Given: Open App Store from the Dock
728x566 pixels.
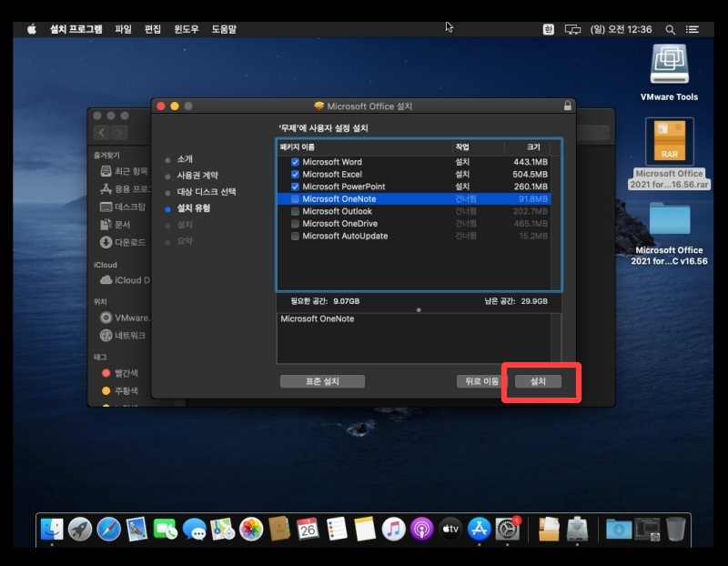Looking at the screenshot, I should coord(480,529).
